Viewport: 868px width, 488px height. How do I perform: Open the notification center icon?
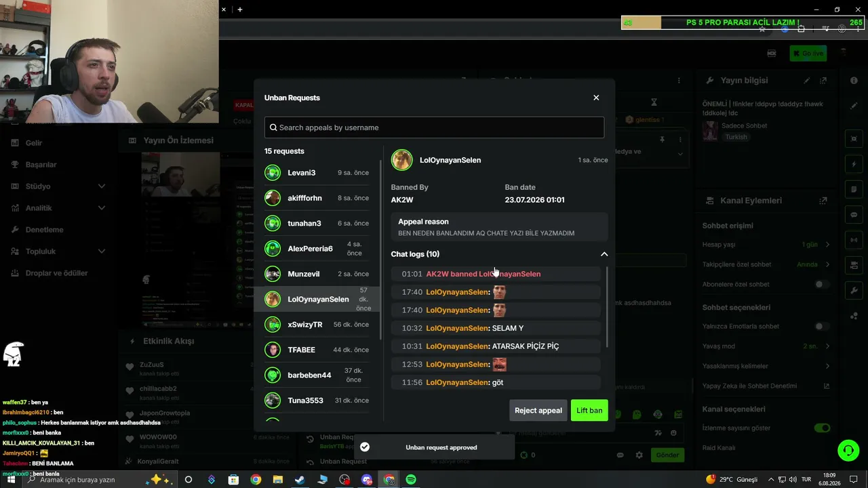coord(854,479)
